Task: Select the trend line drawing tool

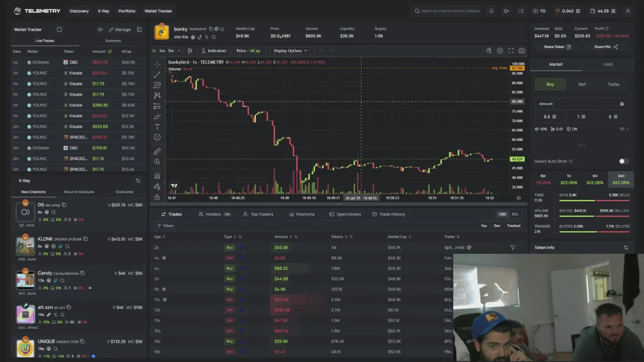Action: click(x=157, y=74)
